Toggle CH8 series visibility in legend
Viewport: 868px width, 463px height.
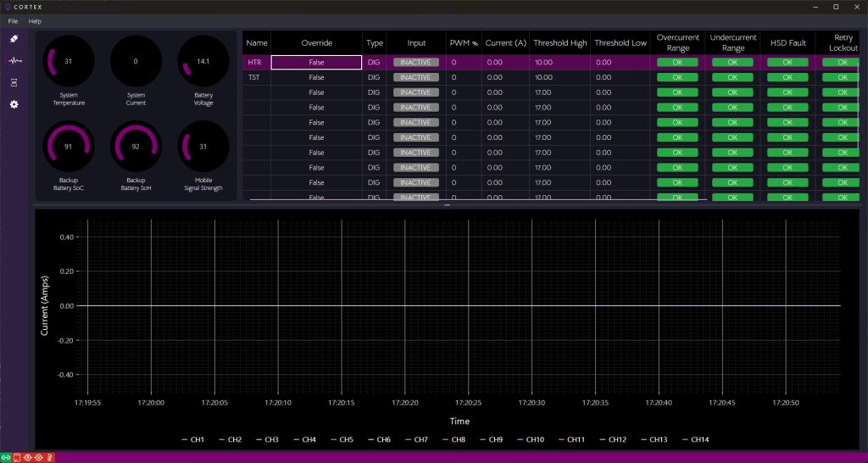(x=454, y=439)
